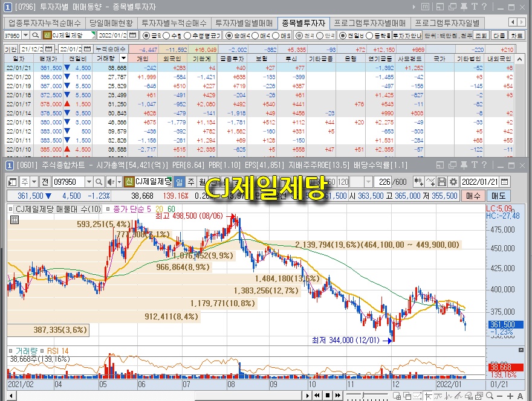Click the 투자자안내 button
Viewport: 532px width, 401px height.
point(407,35)
